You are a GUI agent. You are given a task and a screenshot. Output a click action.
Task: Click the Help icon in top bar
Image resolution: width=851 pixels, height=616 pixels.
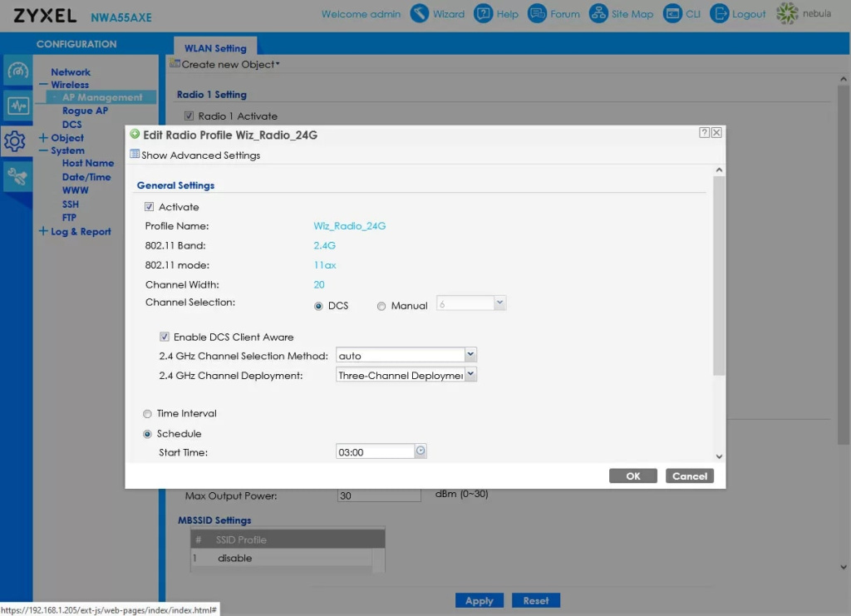tap(484, 14)
